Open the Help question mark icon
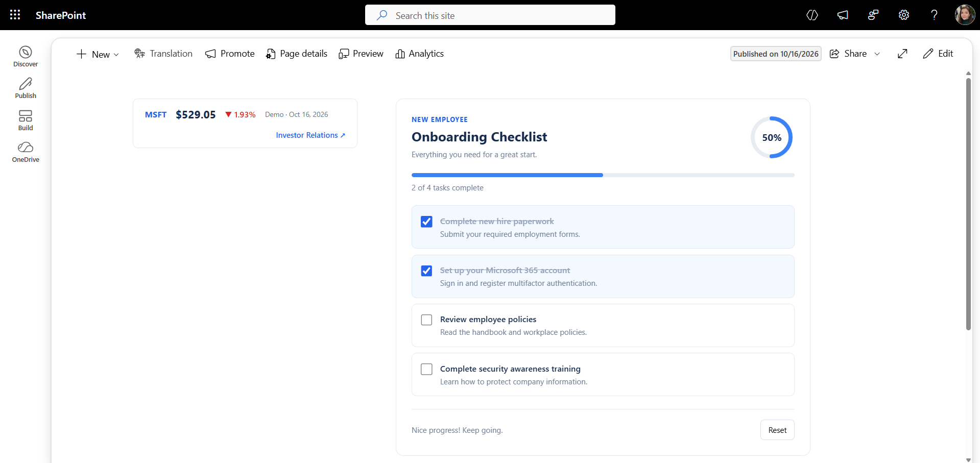The width and height of the screenshot is (980, 463). tap(934, 15)
